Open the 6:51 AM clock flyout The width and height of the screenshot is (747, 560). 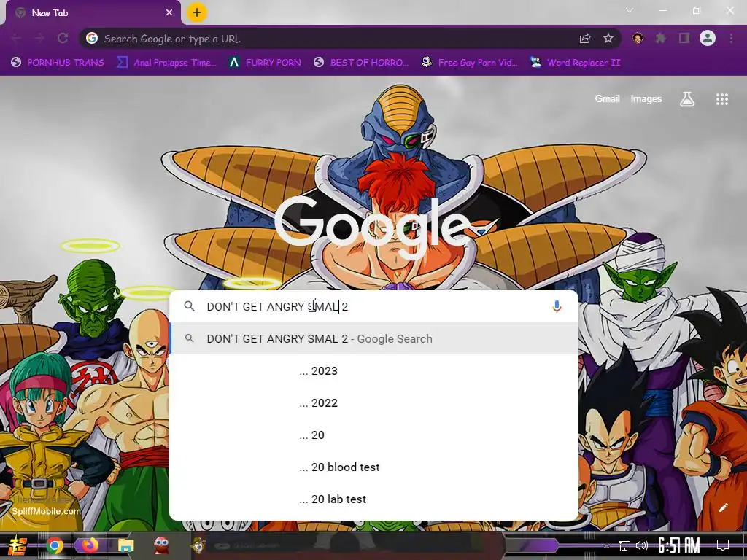[x=679, y=545]
